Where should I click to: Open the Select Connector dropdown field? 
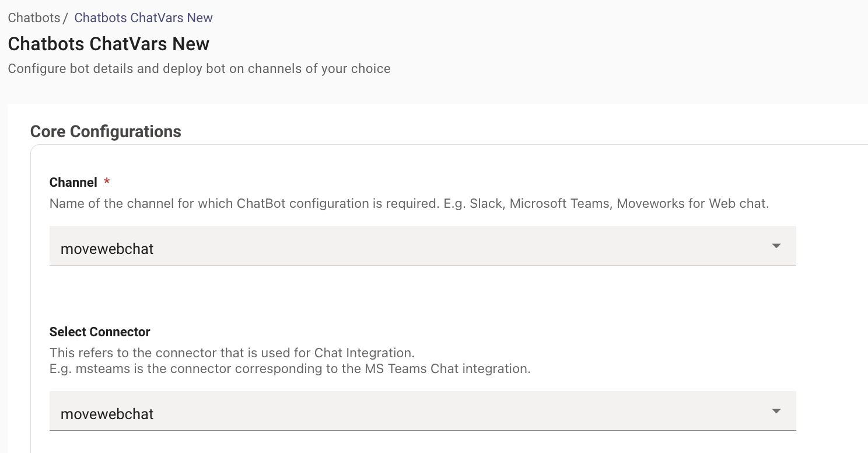422,412
